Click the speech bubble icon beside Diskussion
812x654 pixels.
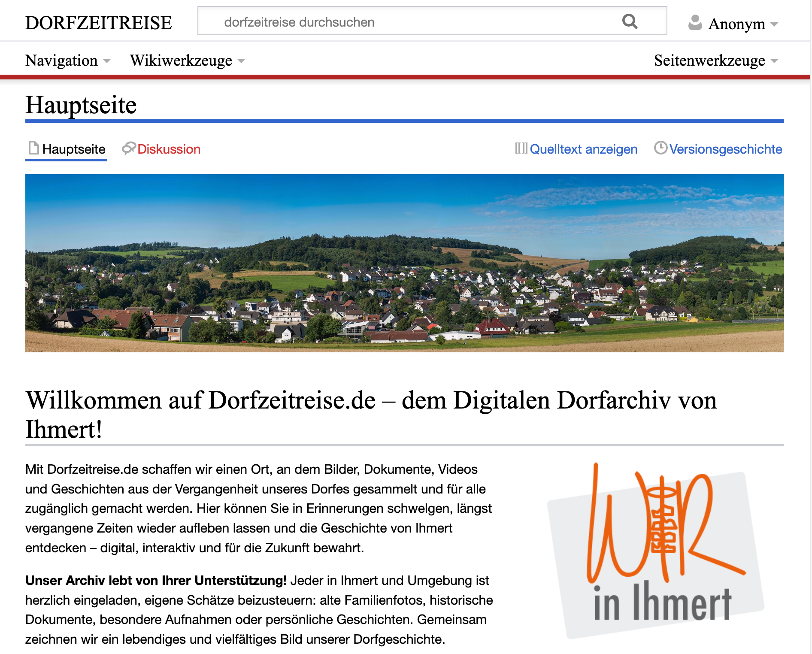tap(128, 149)
